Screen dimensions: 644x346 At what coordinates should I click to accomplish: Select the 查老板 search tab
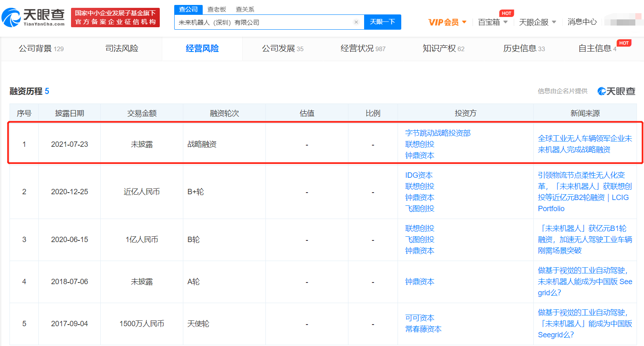tap(217, 9)
